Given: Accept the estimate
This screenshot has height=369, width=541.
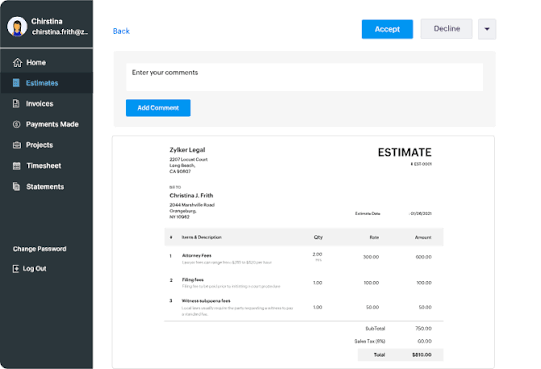Looking at the screenshot, I should pyautogui.click(x=387, y=29).
